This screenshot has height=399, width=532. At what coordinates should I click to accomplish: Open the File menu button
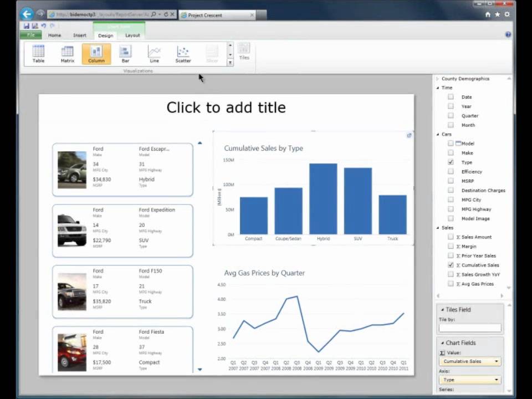coord(31,35)
